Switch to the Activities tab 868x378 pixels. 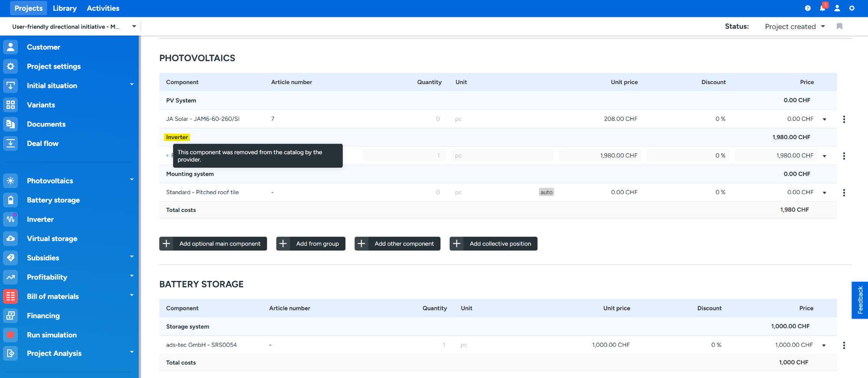103,8
